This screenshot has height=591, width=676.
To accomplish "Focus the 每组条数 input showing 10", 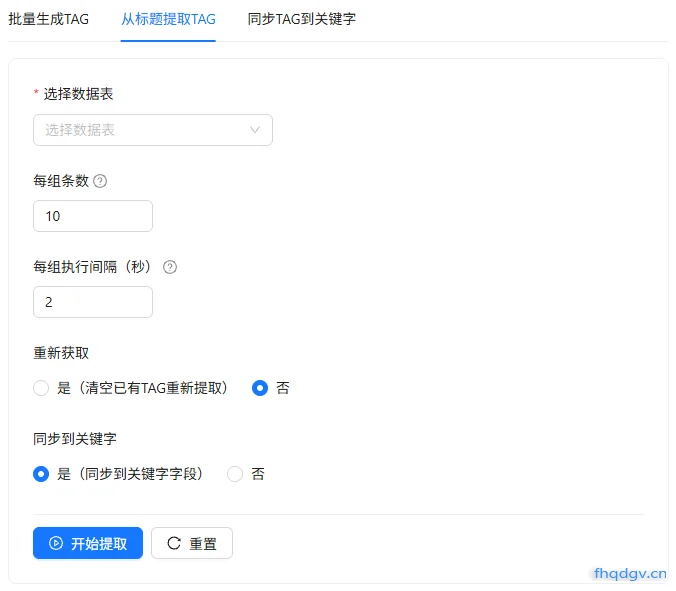I will pyautogui.click(x=93, y=216).
